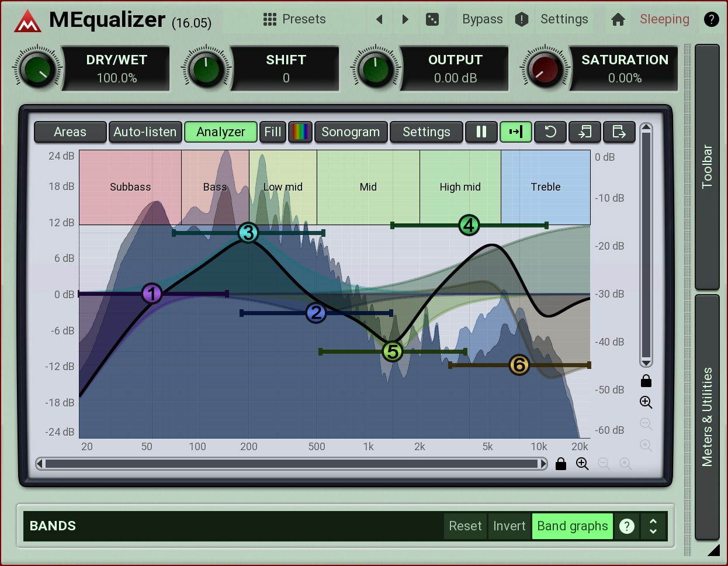
Task: Toggle the Bypass button
Action: 483,19
